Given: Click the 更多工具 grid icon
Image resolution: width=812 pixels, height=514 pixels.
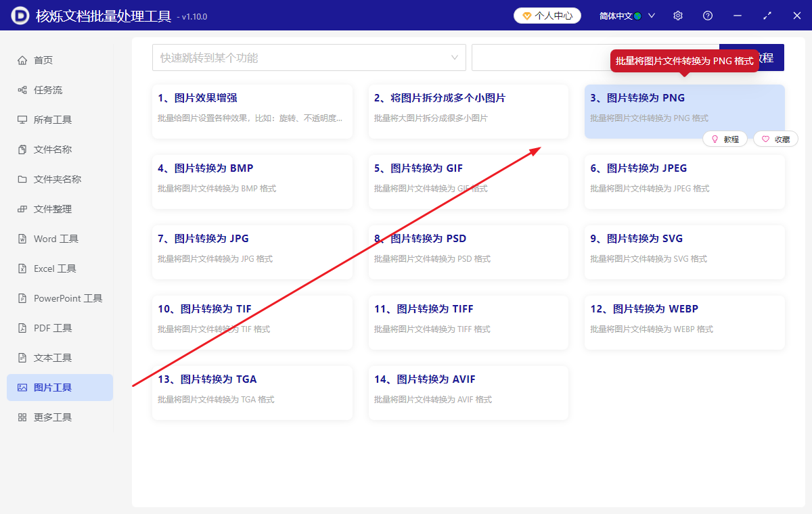Looking at the screenshot, I should pyautogui.click(x=22, y=417).
